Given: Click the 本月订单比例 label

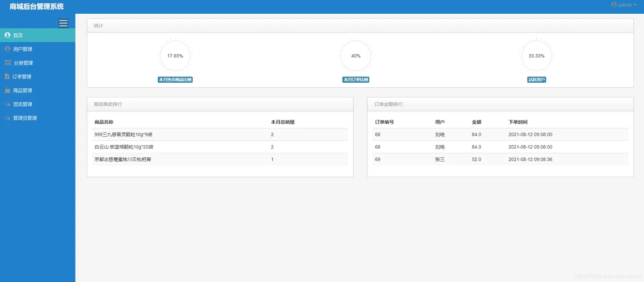Looking at the screenshot, I should tap(356, 80).
